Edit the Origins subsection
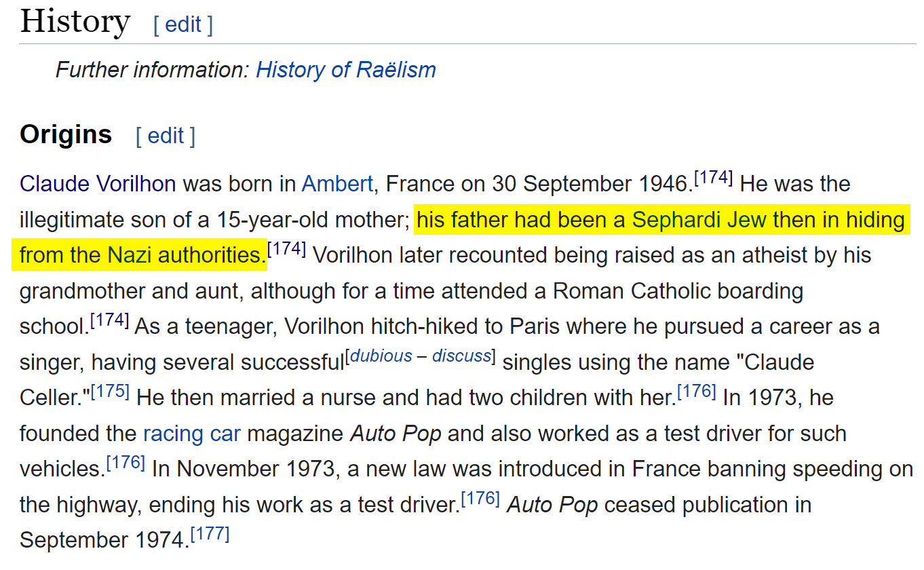 click(166, 136)
